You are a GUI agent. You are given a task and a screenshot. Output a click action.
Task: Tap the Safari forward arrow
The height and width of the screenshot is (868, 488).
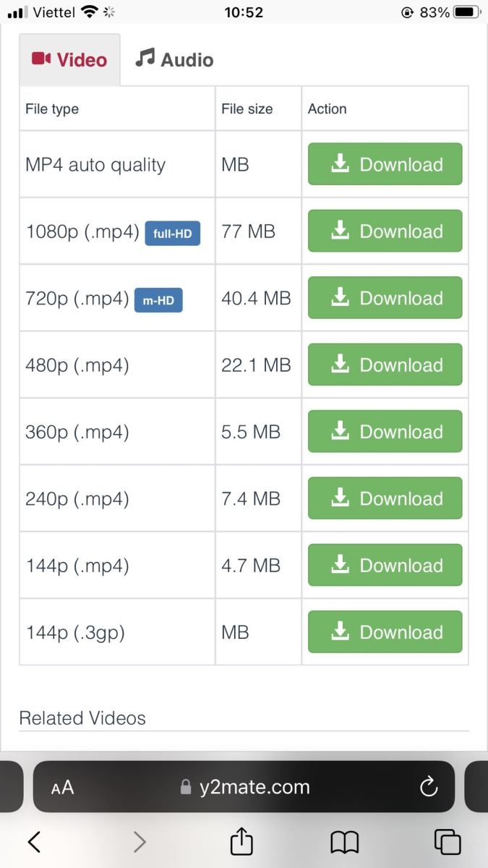pyautogui.click(x=140, y=841)
